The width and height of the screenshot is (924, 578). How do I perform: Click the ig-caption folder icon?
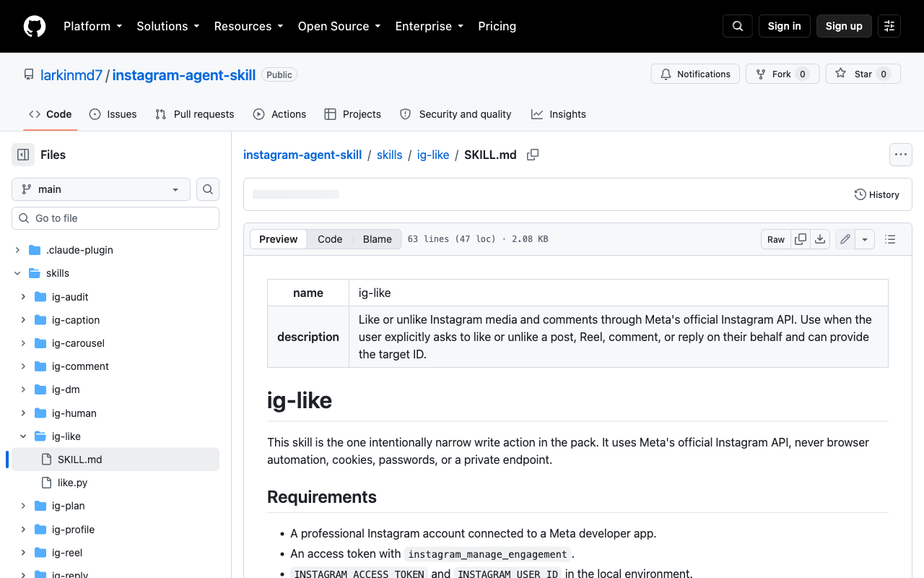click(40, 320)
